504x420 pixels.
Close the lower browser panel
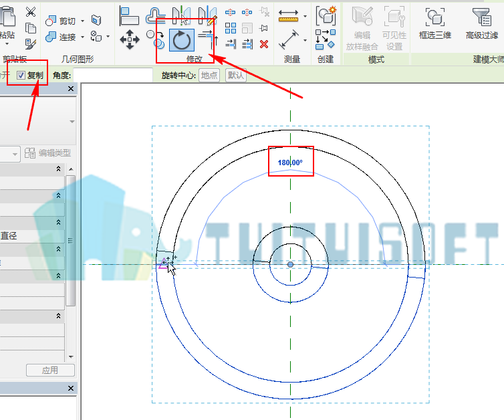[x=71, y=388]
